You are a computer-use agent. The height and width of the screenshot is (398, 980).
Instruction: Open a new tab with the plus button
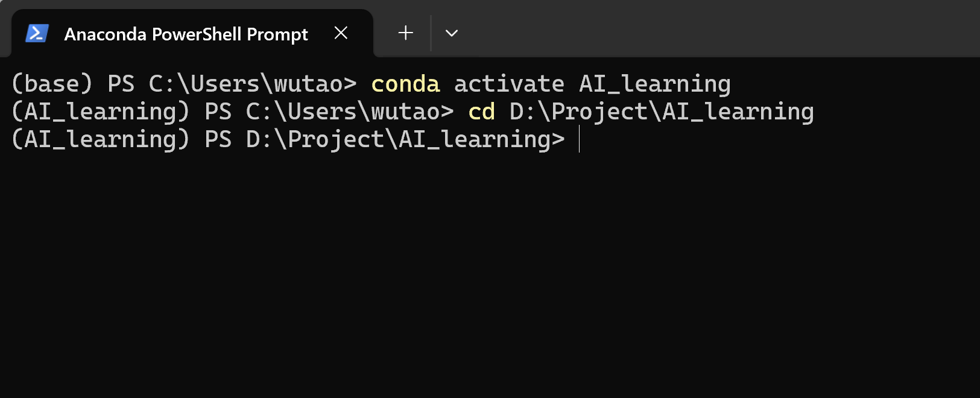coord(406,33)
